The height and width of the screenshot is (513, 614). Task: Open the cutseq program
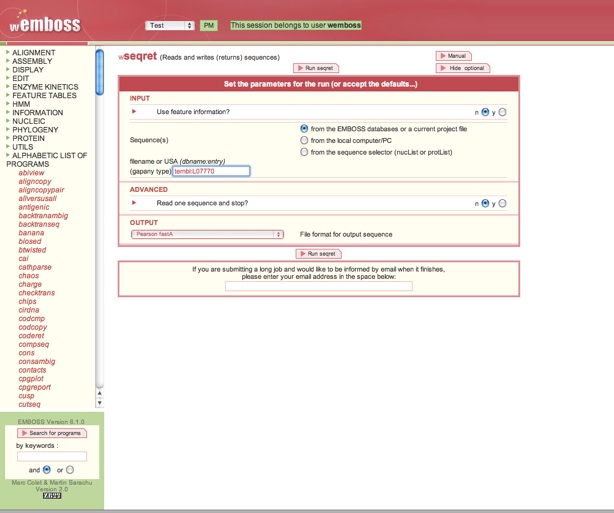pos(29,405)
